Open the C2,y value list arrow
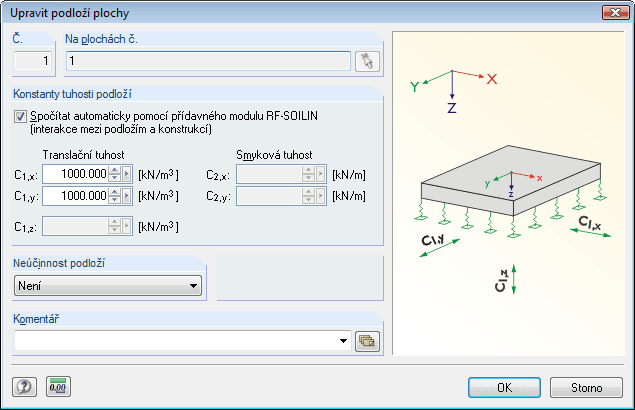Viewport: 635px width, 410px height. 320,196
